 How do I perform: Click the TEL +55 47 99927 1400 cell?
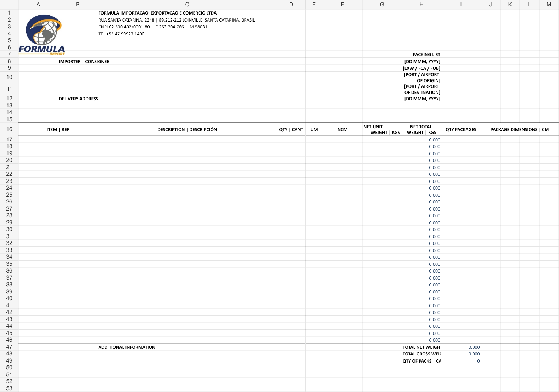(x=121, y=34)
